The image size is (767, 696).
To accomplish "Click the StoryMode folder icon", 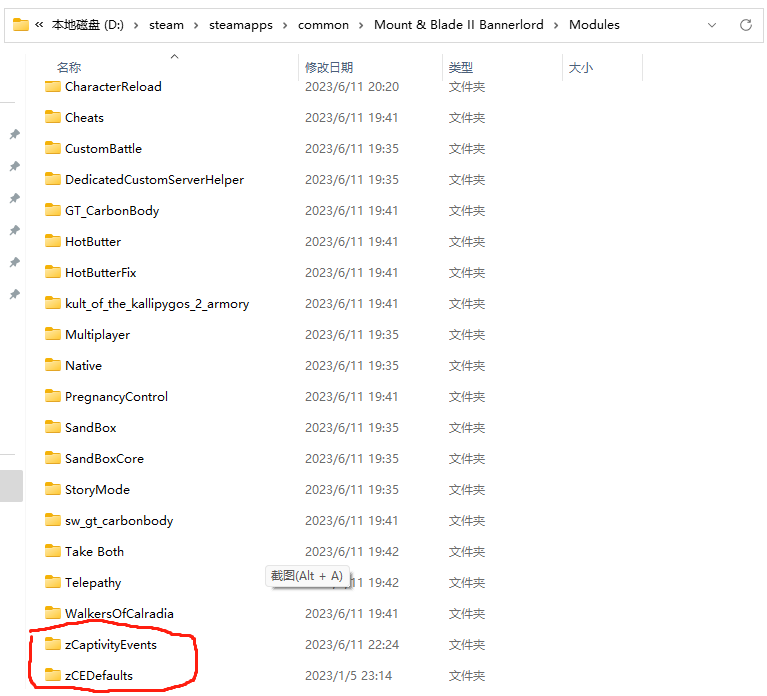I will 53,489.
